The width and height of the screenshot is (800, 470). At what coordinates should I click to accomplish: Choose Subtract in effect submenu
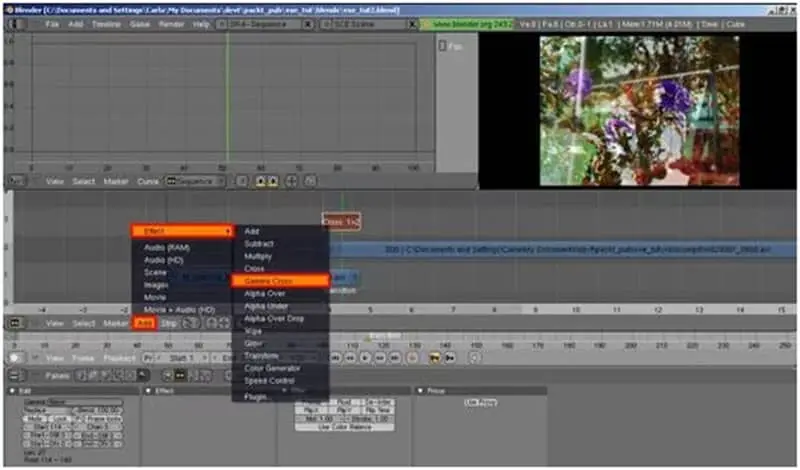259,244
